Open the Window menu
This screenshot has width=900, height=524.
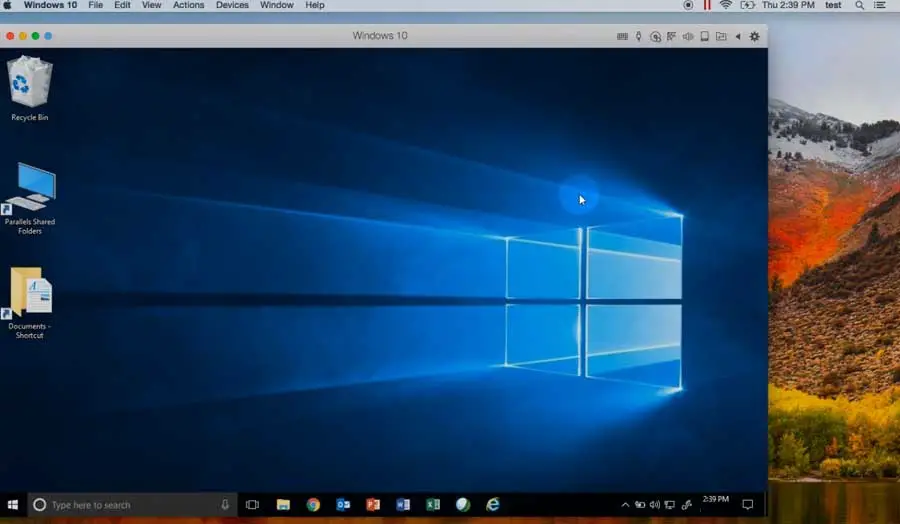click(x=277, y=5)
